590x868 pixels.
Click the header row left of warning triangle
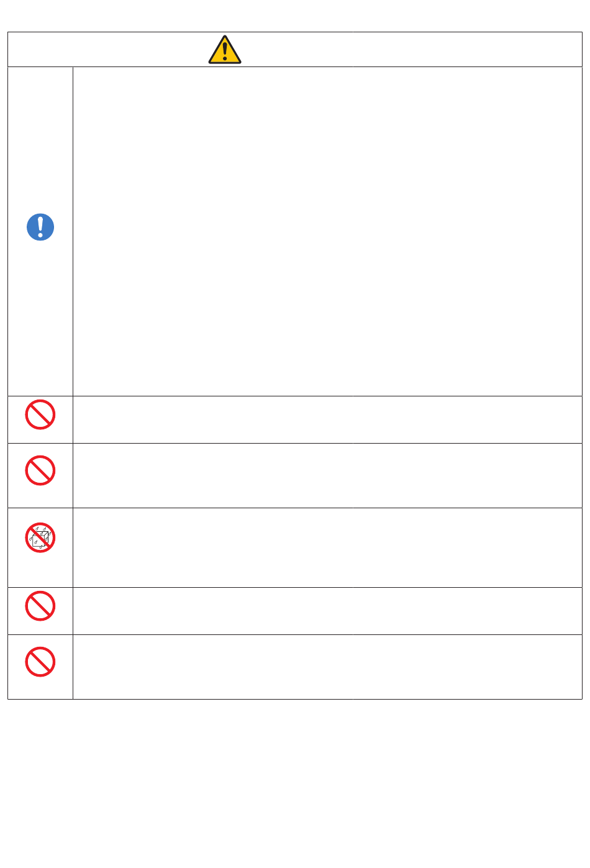[x=107, y=50]
